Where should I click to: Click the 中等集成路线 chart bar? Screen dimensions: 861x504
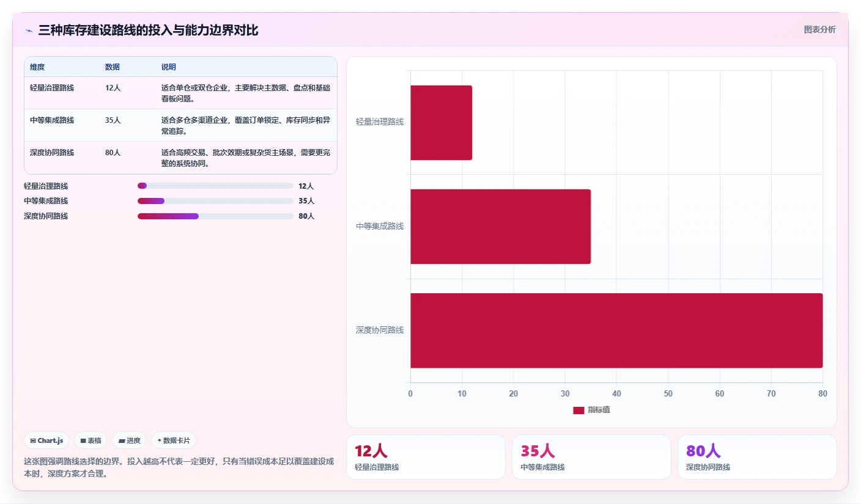click(500, 227)
